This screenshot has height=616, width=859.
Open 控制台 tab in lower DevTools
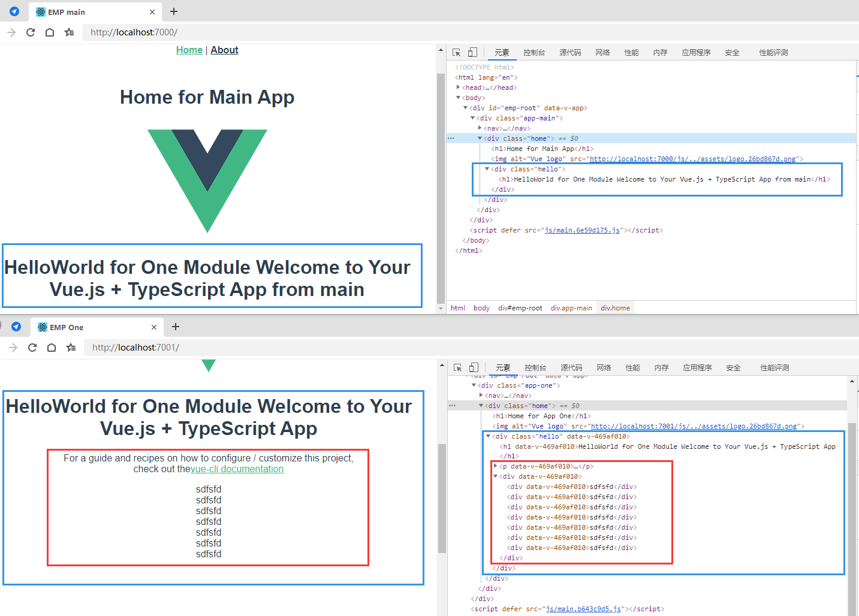coord(535,368)
